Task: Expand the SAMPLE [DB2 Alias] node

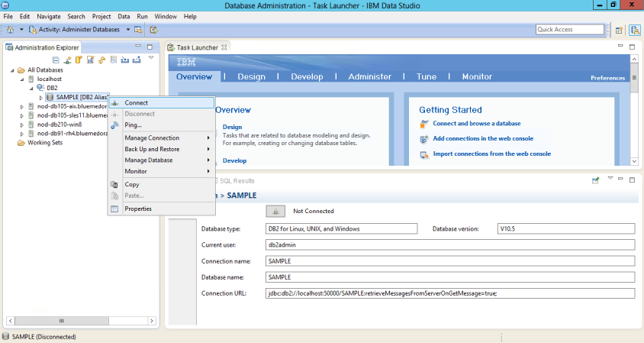Action: click(40, 98)
